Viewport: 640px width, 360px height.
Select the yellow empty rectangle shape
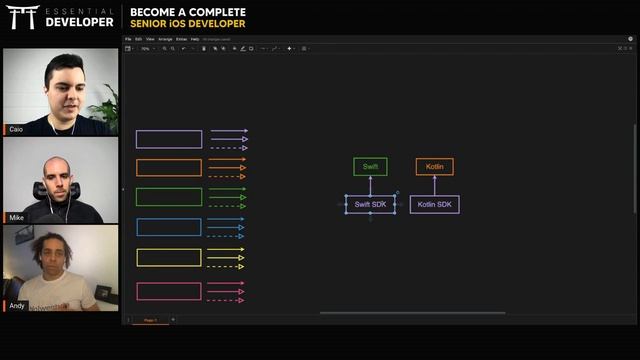(169, 258)
